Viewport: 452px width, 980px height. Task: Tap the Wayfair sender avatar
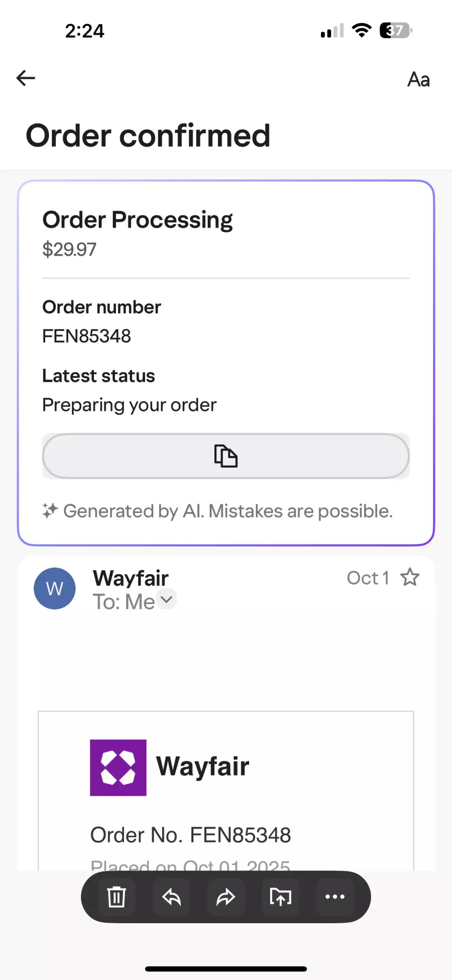click(55, 588)
